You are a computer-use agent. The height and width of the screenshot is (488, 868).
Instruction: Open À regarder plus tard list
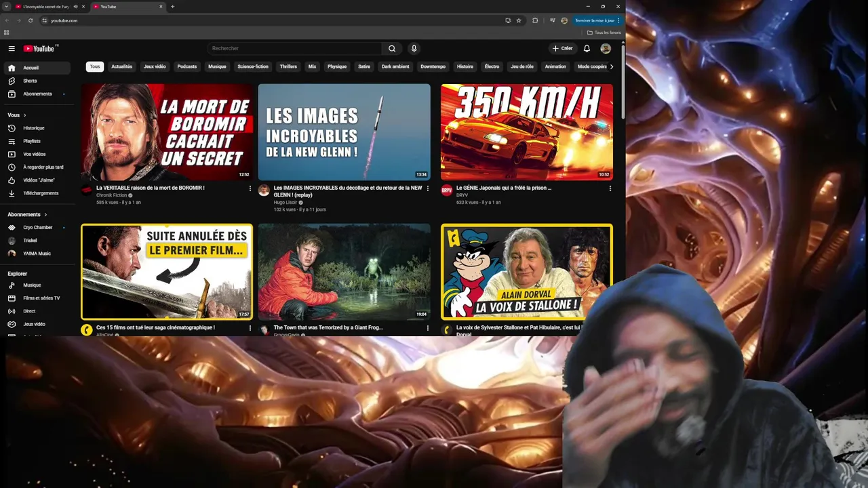37,167
